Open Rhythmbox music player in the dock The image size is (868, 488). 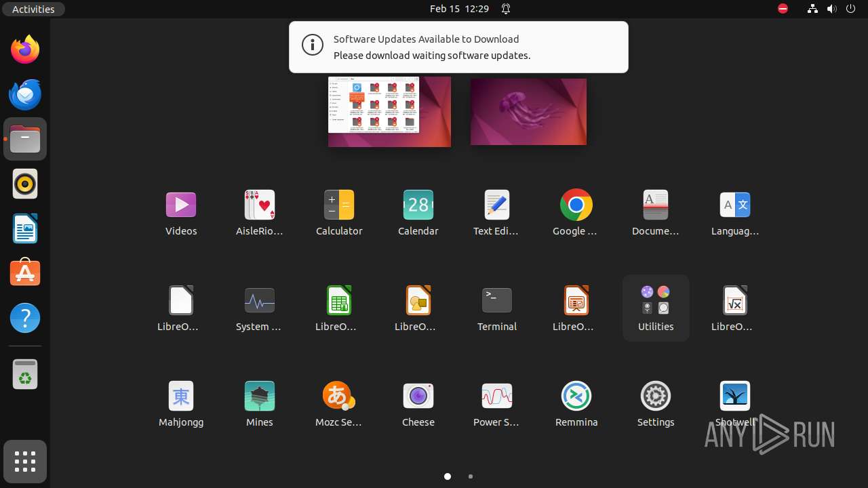tap(25, 184)
